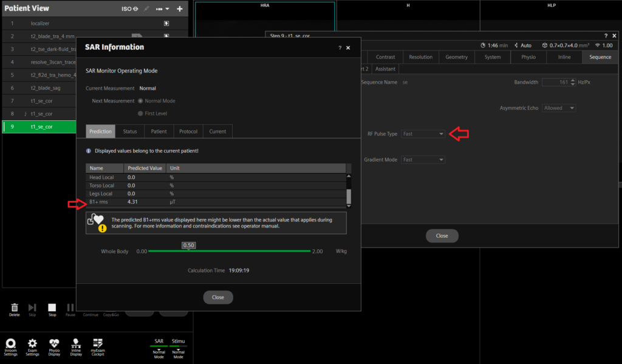The height and width of the screenshot is (364, 622).
Task: Open the Asymmetric Echo dropdown
Action: tap(559, 108)
